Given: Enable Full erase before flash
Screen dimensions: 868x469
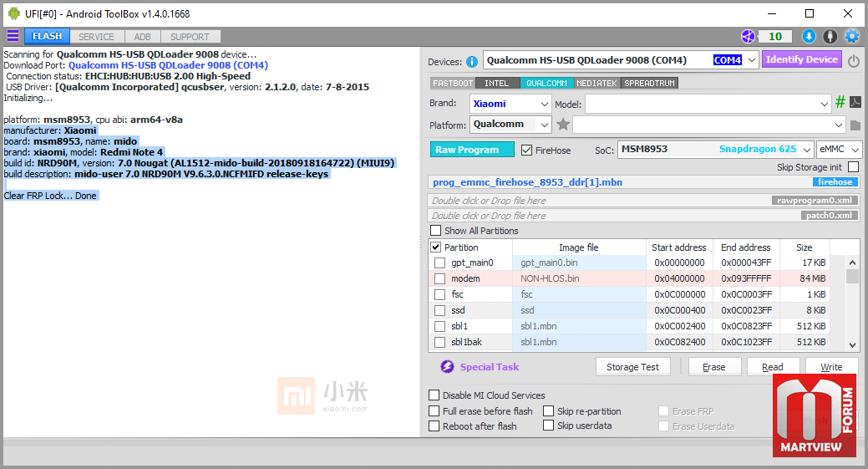Looking at the screenshot, I should click(x=434, y=410).
